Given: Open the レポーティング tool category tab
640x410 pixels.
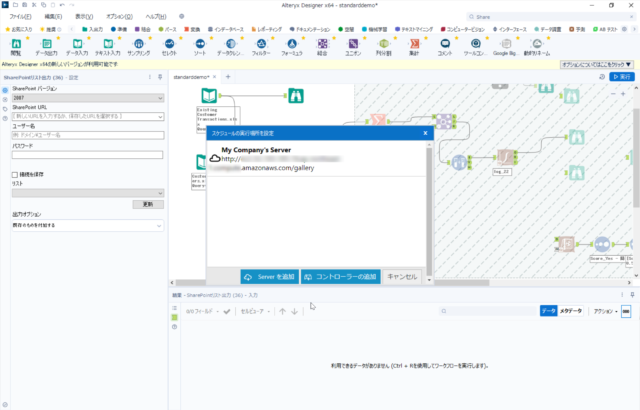Looking at the screenshot, I should tap(267, 29).
